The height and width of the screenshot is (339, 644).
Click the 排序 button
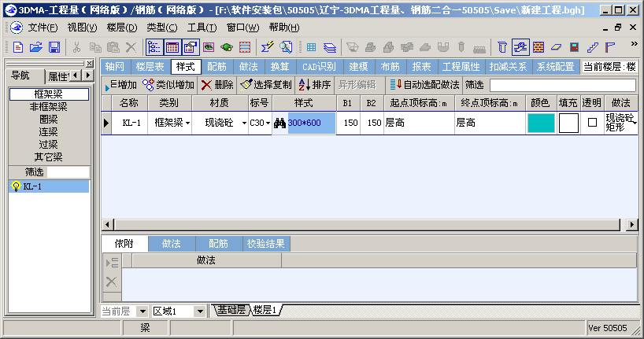315,85
